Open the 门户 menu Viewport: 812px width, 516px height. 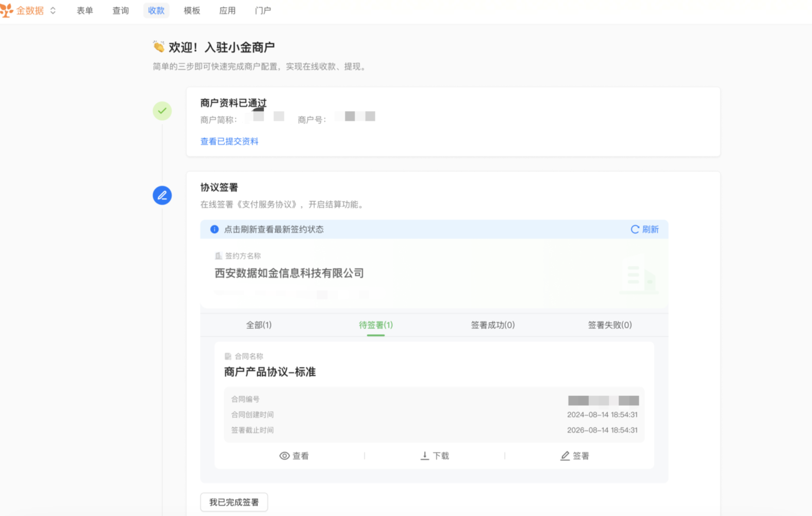pyautogui.click(x=263, y=10)
